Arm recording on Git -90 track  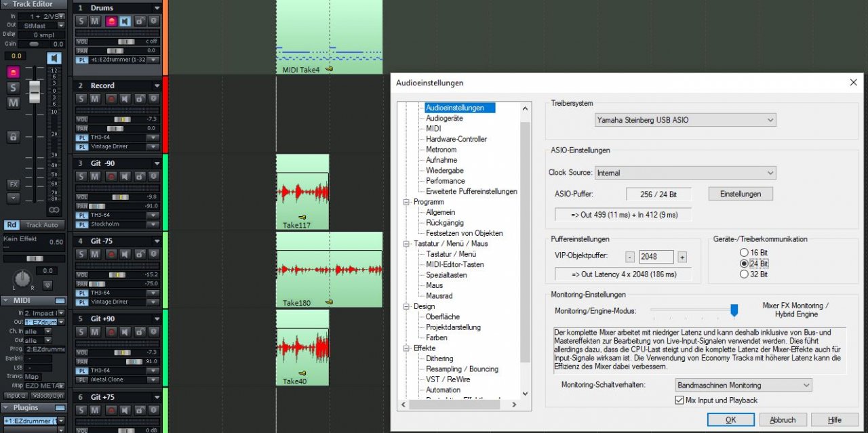pos(110,177)
